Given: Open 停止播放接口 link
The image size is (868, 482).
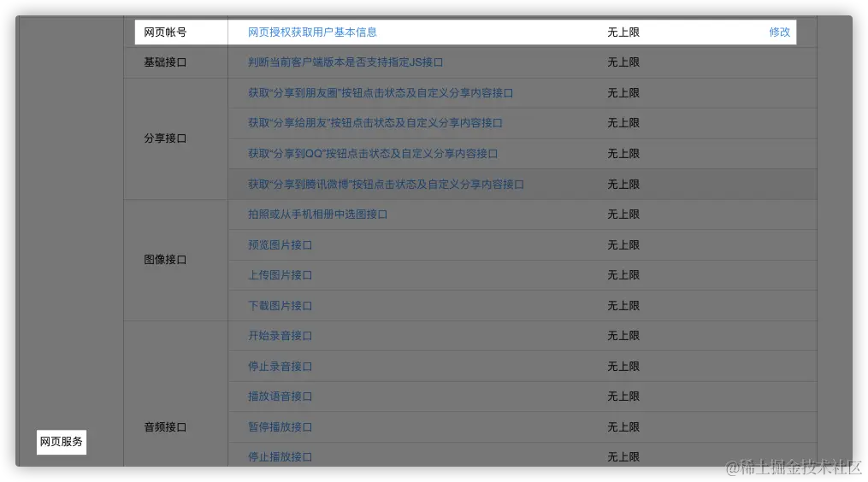Looking at the screenshot, I should 280,457.
